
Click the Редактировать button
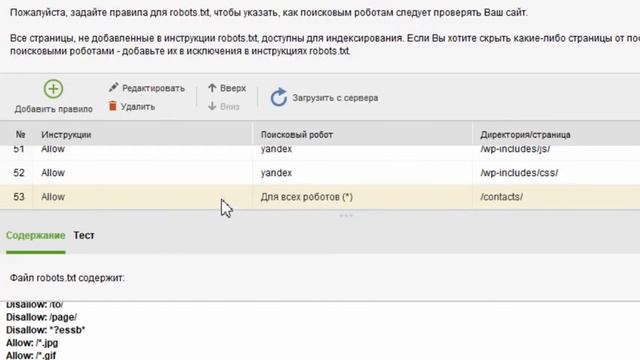coord(147,88)
